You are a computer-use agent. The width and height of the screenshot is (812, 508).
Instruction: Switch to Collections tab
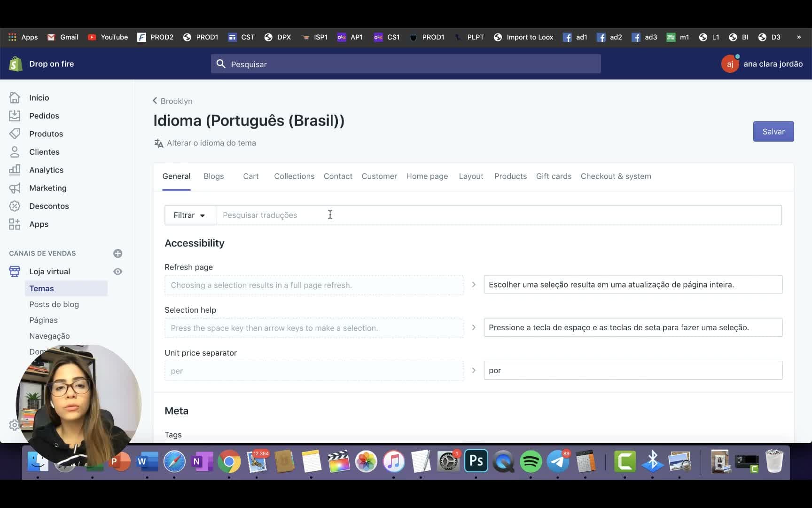click(294, 176)
